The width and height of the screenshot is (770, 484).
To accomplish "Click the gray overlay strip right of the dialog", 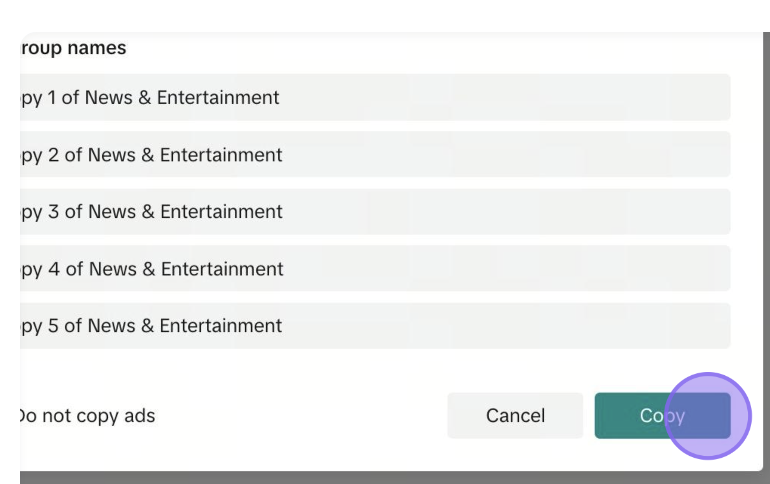I will click(767, 245).
